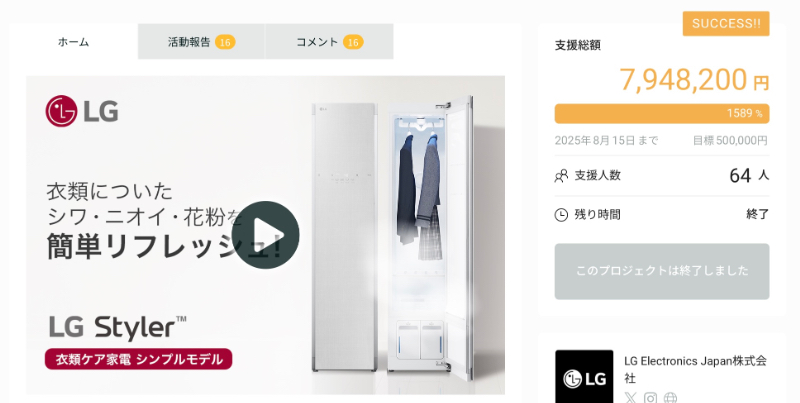Click このプロジェクトは終了しました button
This screenshot has width=800, height=403.
[x=662, y=271]
